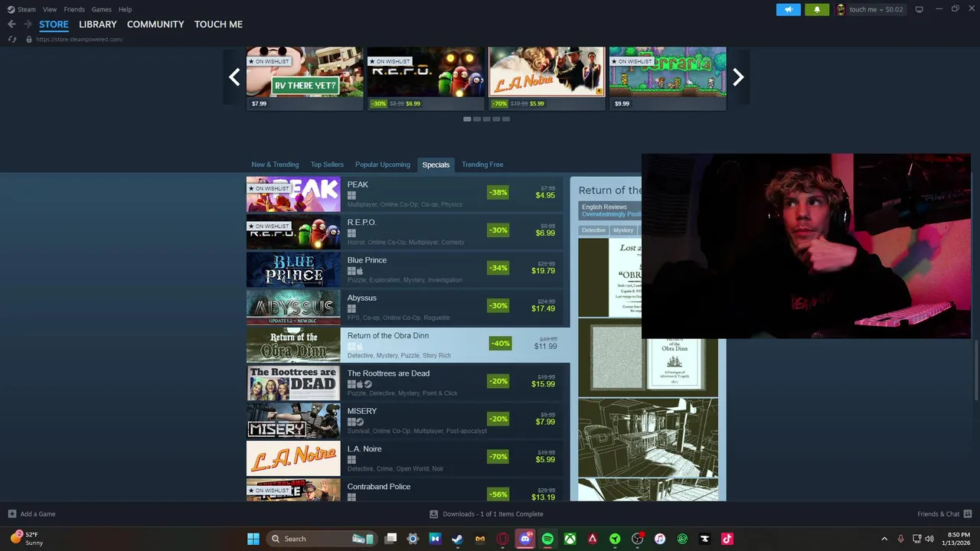
Task: Click the Detective tag in preview panel
Action: coord(593,230)
